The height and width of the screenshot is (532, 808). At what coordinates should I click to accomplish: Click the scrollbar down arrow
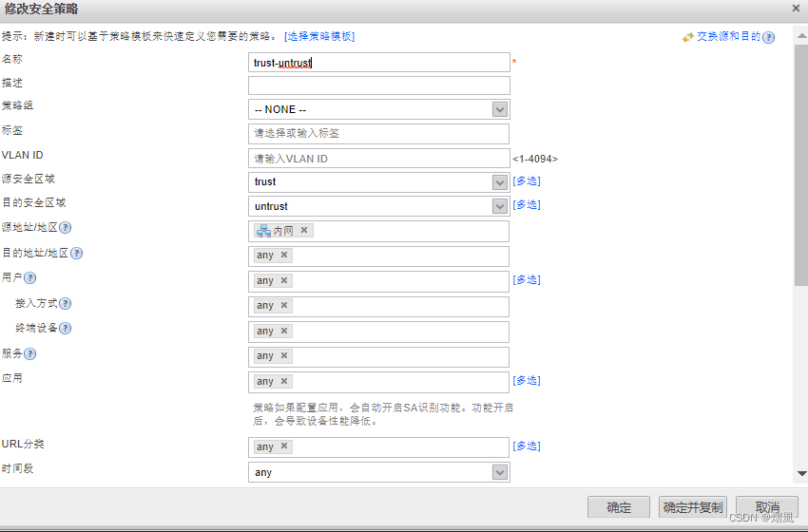pyautogui.click(x=801, y=473)
